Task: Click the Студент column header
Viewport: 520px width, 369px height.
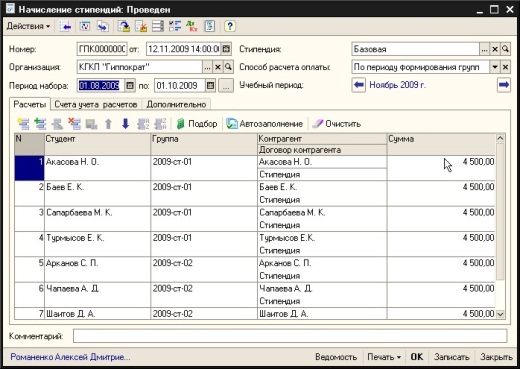Action: pos(97,144)
